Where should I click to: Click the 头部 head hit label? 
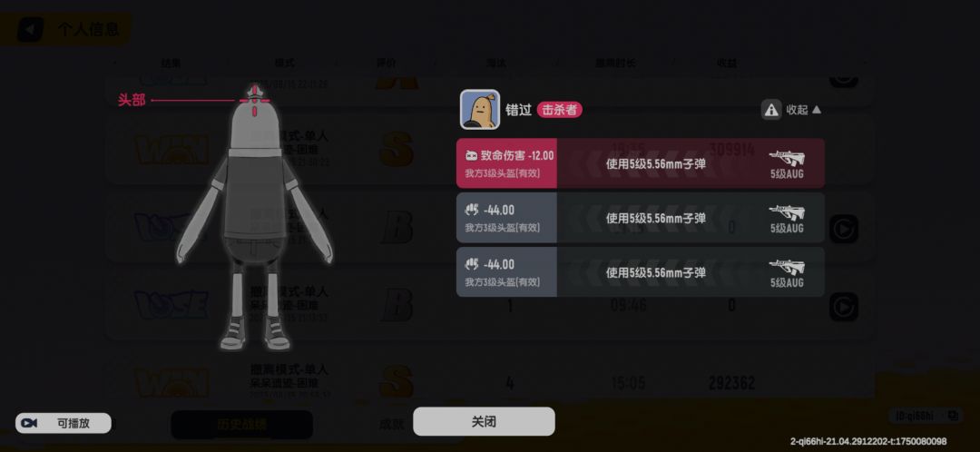pyautogui.click(x=132, y=100)
